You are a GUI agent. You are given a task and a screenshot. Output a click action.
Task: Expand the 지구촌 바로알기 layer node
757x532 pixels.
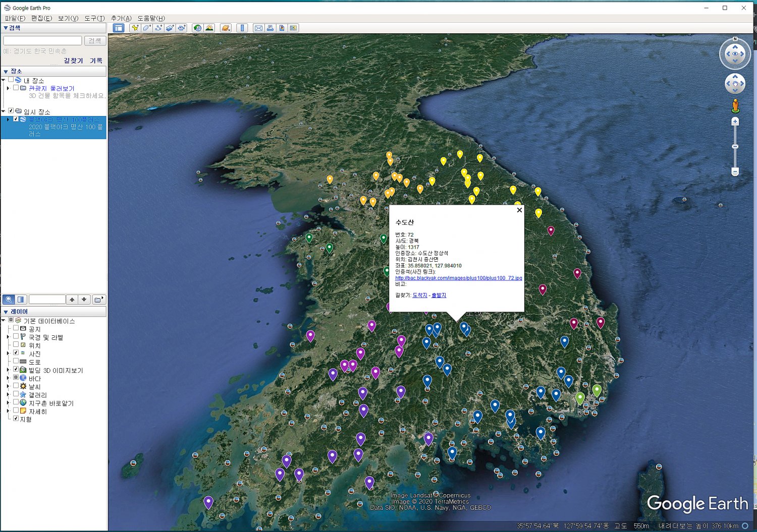pos(8,402)
